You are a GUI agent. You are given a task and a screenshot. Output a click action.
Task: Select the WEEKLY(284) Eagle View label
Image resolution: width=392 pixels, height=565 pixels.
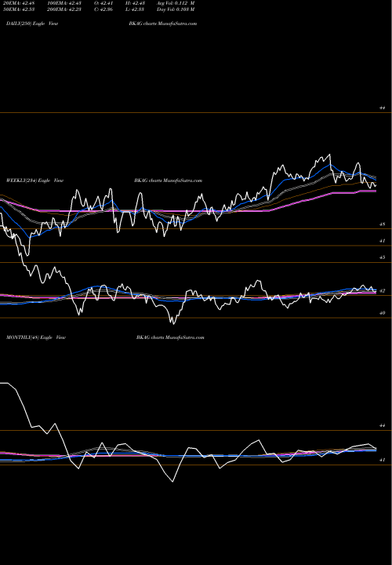(x=34, y=180)
